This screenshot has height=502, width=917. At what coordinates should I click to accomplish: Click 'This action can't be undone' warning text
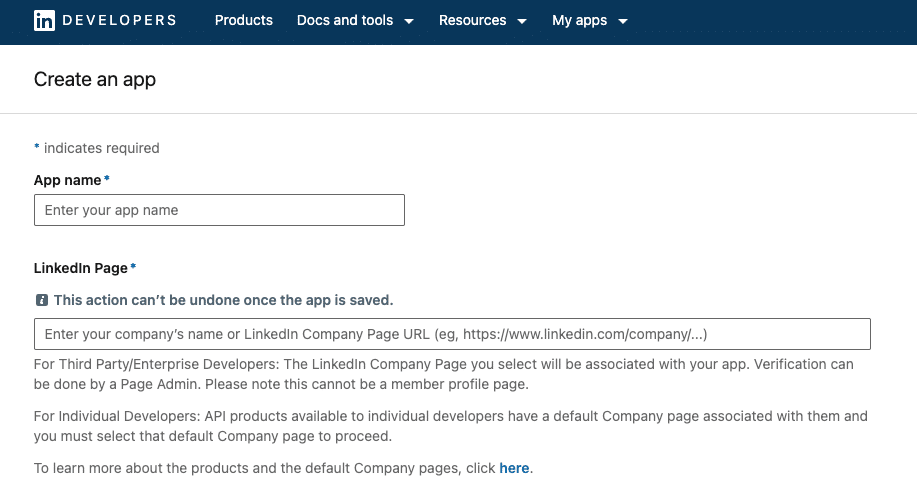pyautogui.click(x=223, y=300)
